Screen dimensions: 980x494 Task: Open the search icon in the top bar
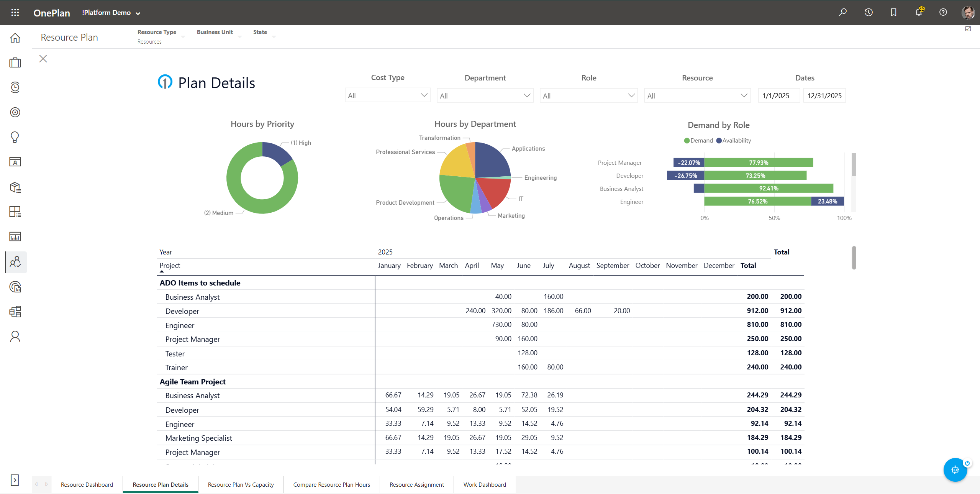click(843, 12)
